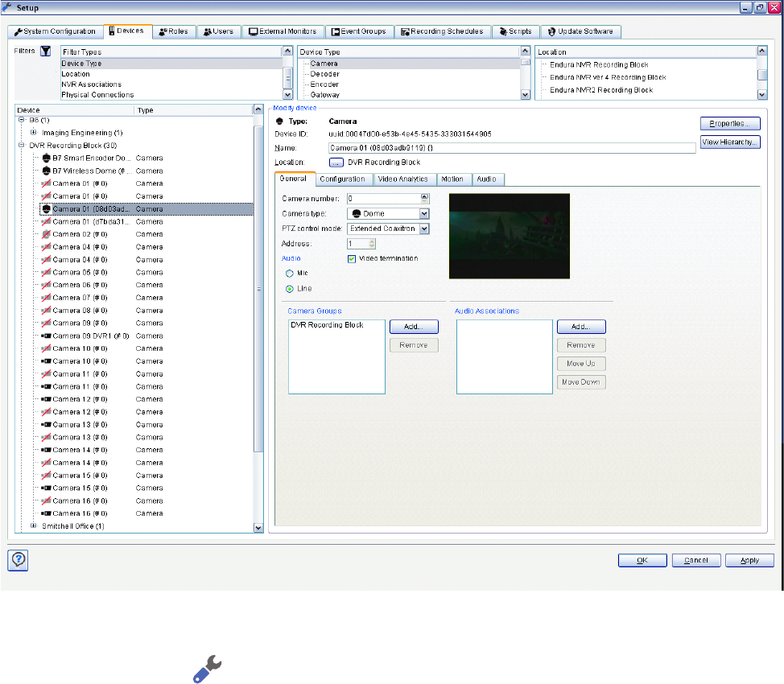Image resolution: width=784 pixels, height=684 pixels.
Task: Click the View Hierarchy button
Action: click(x=729, y=142)
